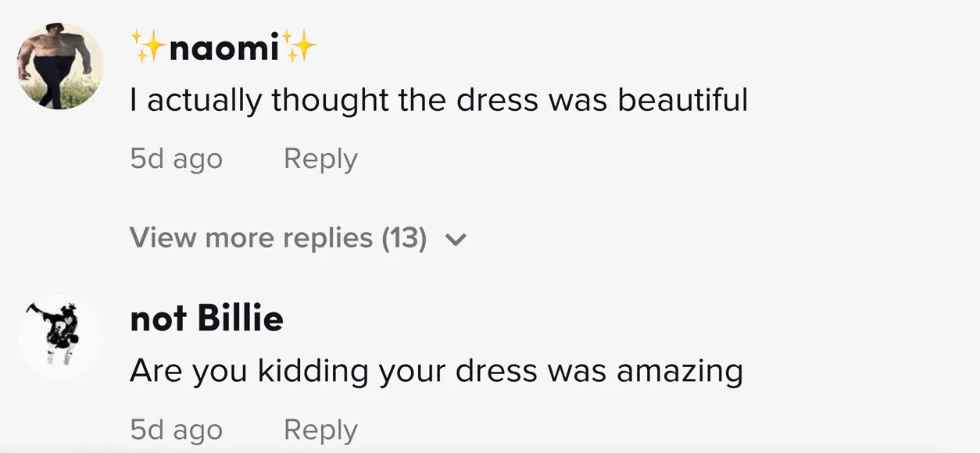Expand replies using the down chevron
980x453 pixels.
click(455, 240)
